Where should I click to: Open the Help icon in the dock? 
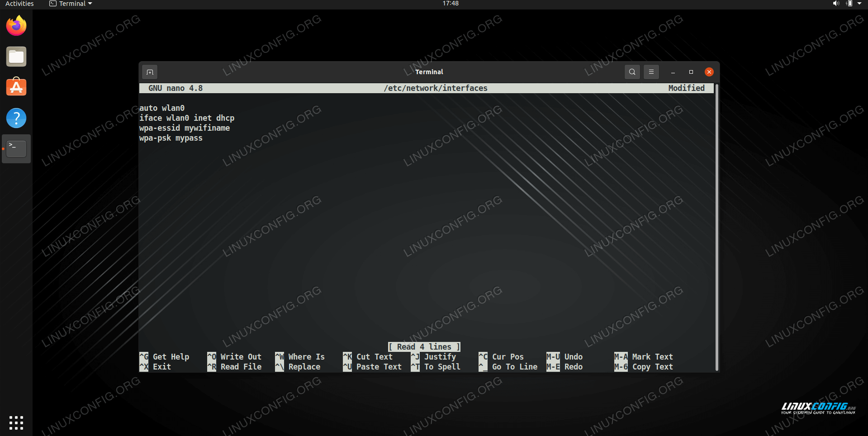(x=16, y=118)
